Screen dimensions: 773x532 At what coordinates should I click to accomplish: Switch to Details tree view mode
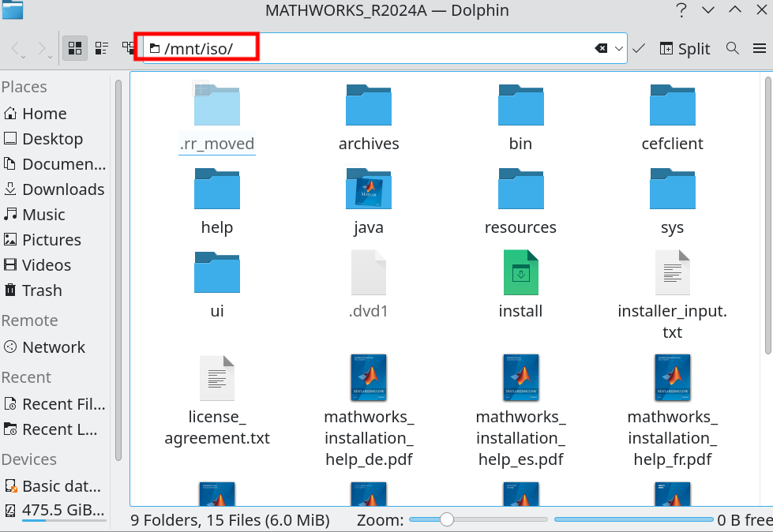pyautogui.click(x=128, y=48)
